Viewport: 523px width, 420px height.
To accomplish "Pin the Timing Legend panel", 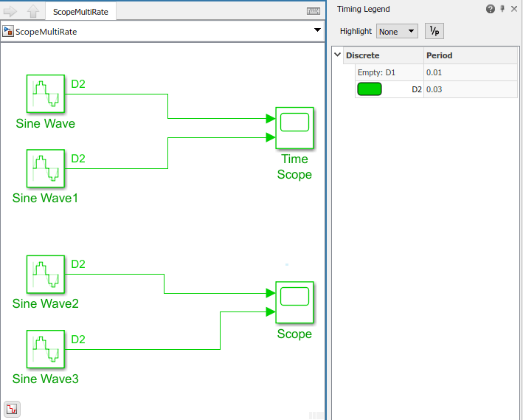I will click(502, 9).
